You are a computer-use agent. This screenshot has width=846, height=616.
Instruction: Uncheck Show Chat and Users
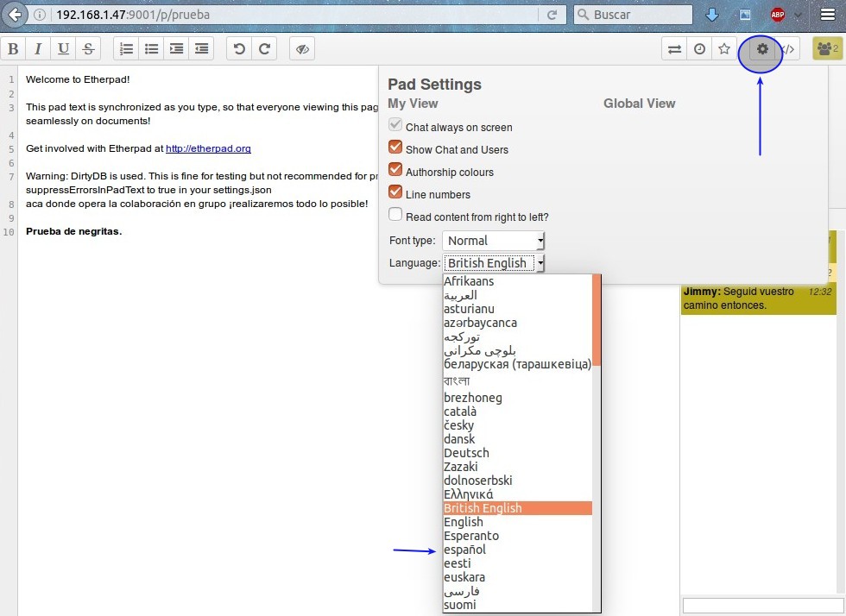[x=396, y=148]
